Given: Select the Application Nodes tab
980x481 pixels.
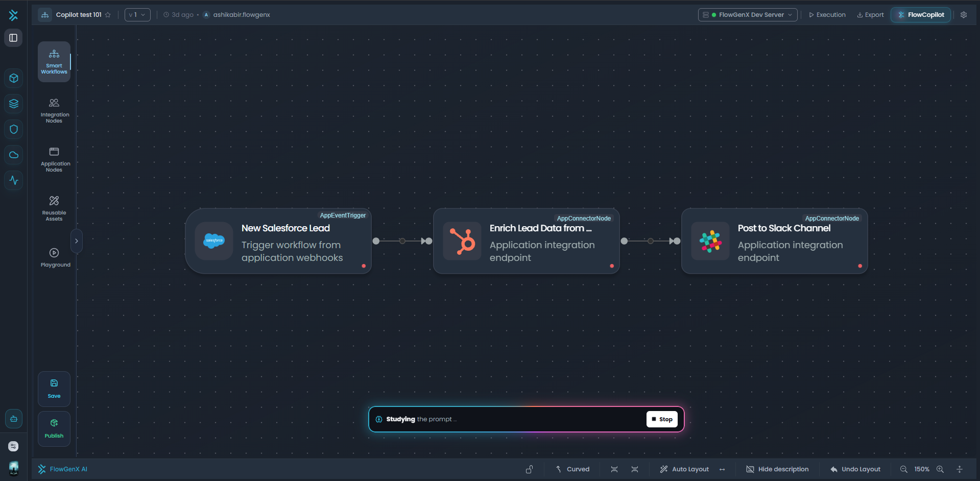Looking at the screenshot, I should point(54,160).
